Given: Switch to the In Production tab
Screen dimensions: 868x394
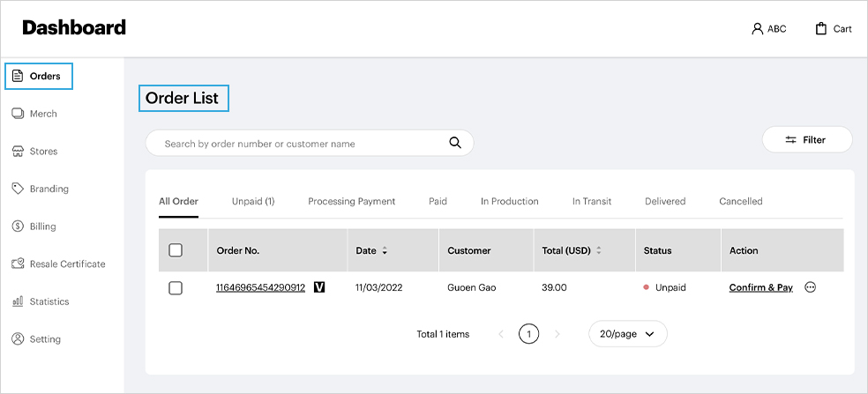Looking at the screenshot, I should click(509, 201).
